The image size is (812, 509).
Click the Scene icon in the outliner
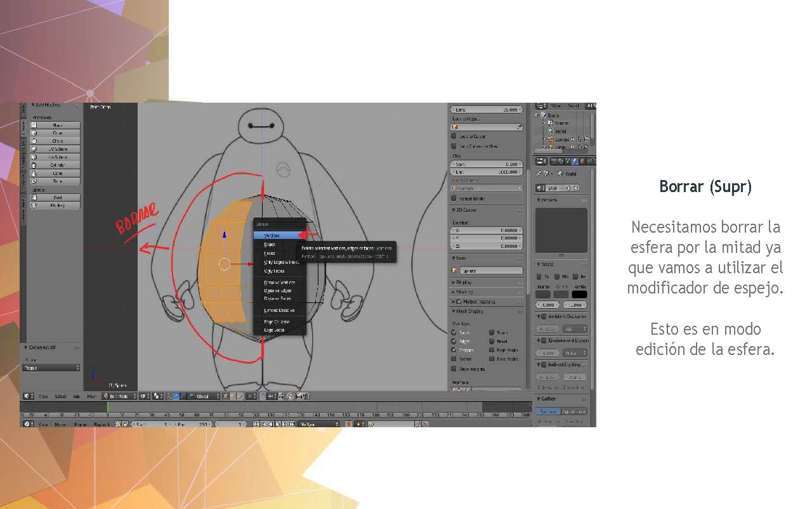544,115
